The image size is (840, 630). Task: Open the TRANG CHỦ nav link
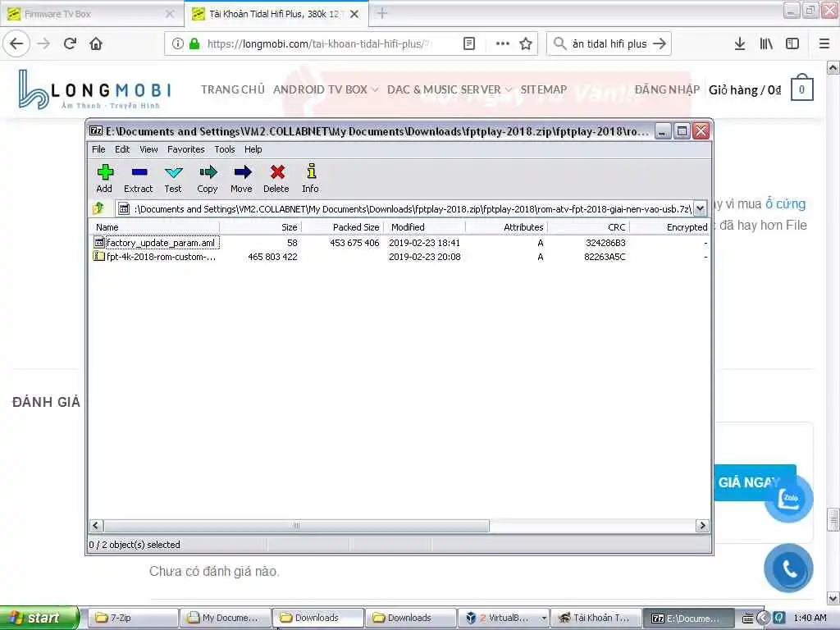(232, 89)
